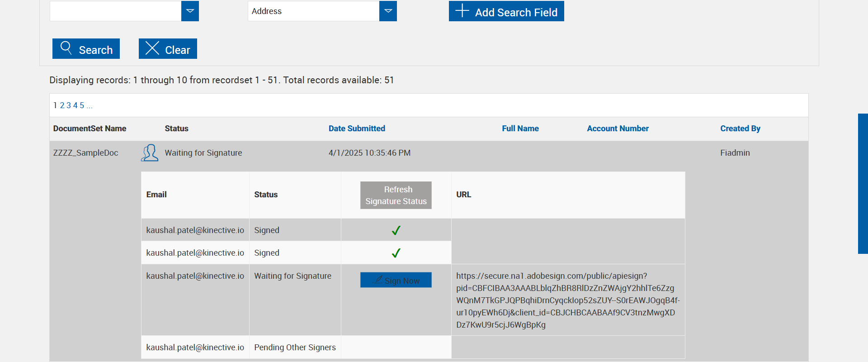Go to results page 3

click(x=69, y=105)
